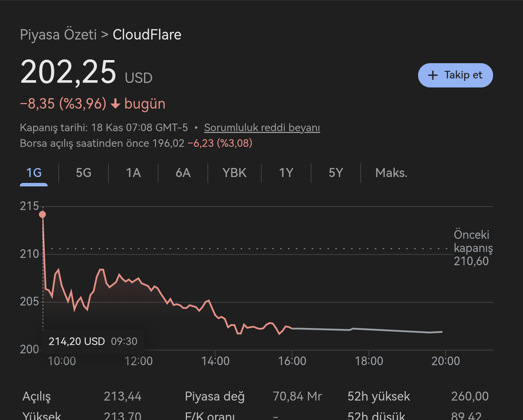Select the 1G time range tab

point(34,173)
